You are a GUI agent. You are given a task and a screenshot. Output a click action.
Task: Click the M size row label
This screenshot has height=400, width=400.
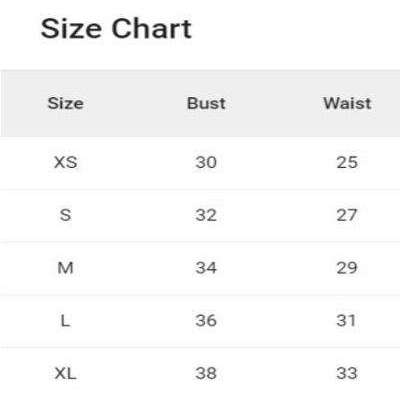click(66, 268)
